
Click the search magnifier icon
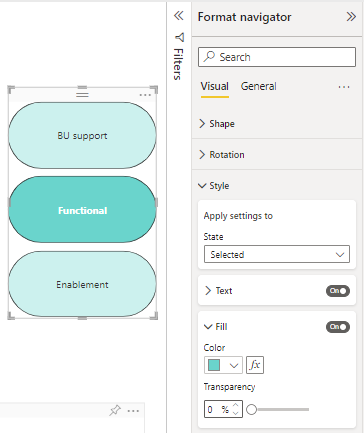click(x=209, y=56)
